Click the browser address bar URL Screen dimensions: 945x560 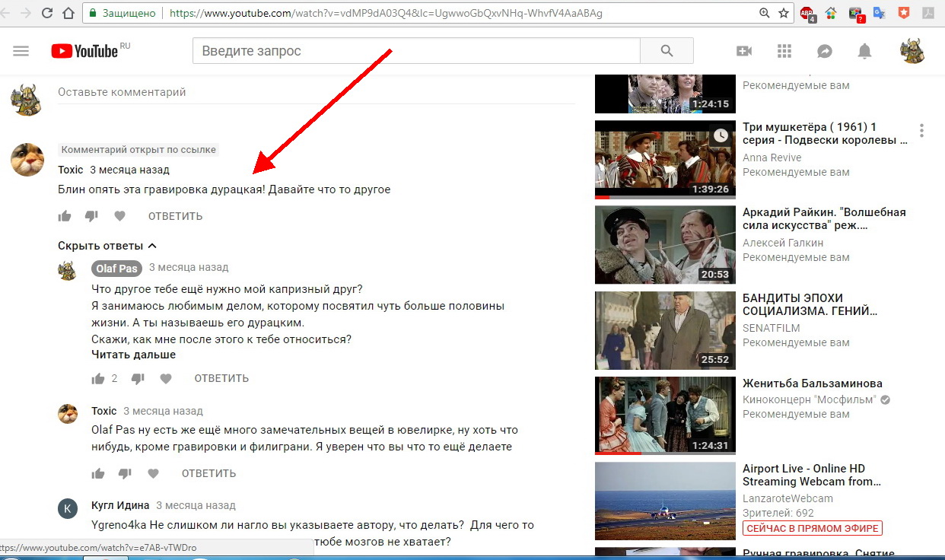(x=387, y=13)
